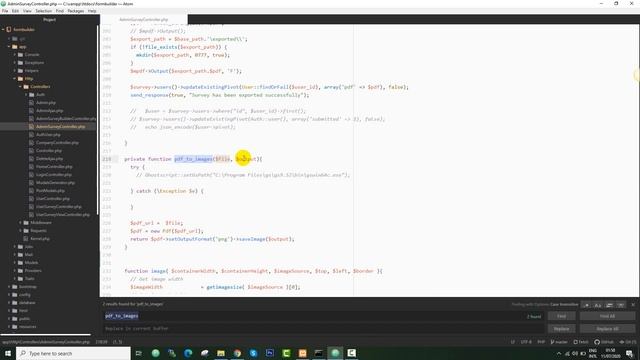Close the find and replace panel
Screen dimensions: 640x360
click(633, 305)
